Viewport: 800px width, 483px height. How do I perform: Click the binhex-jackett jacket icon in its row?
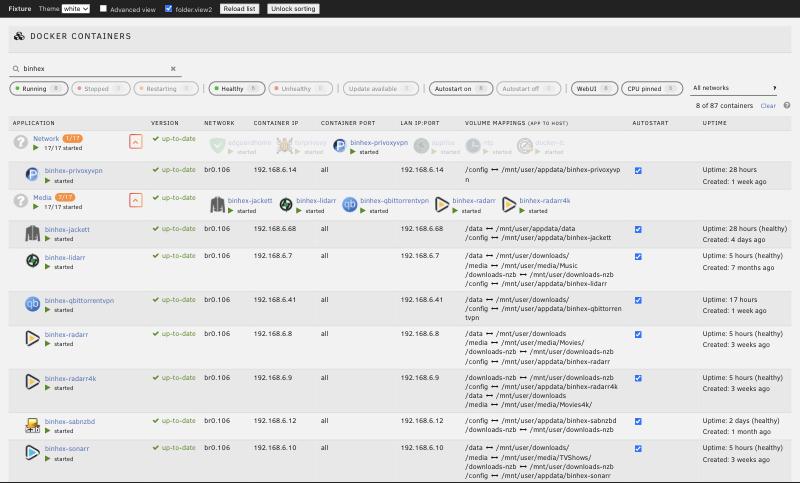pyautogui.click(x=33, y=233)
